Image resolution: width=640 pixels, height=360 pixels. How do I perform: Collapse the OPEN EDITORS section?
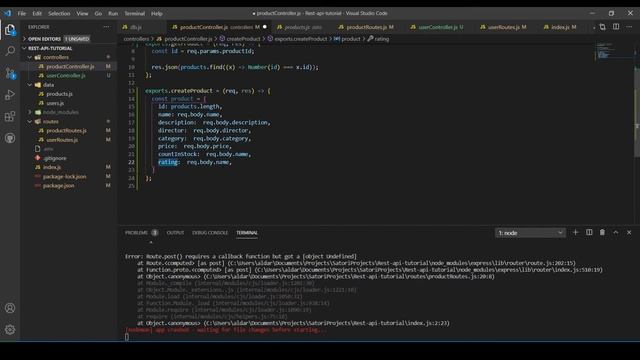click(69, 39)
